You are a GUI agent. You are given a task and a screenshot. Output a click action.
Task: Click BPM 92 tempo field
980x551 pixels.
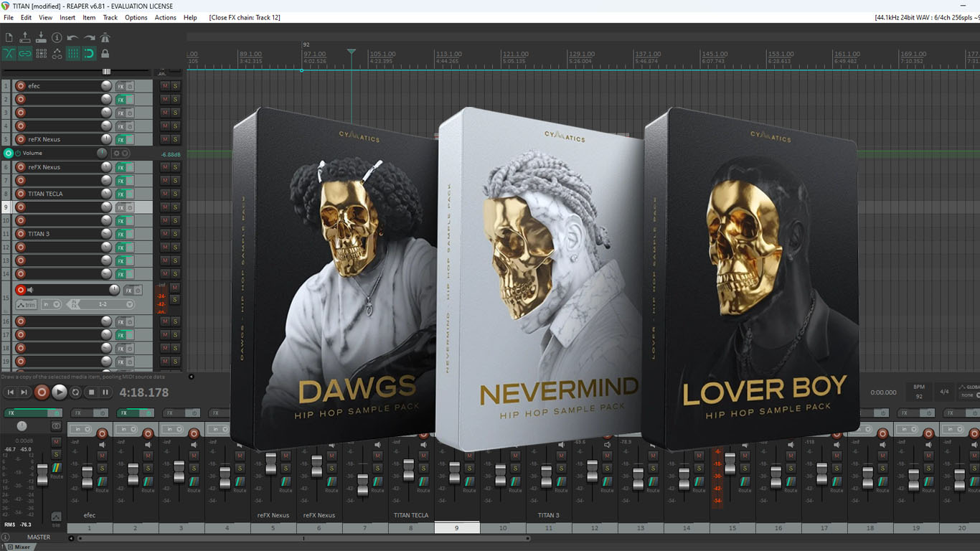coord(919,392)
